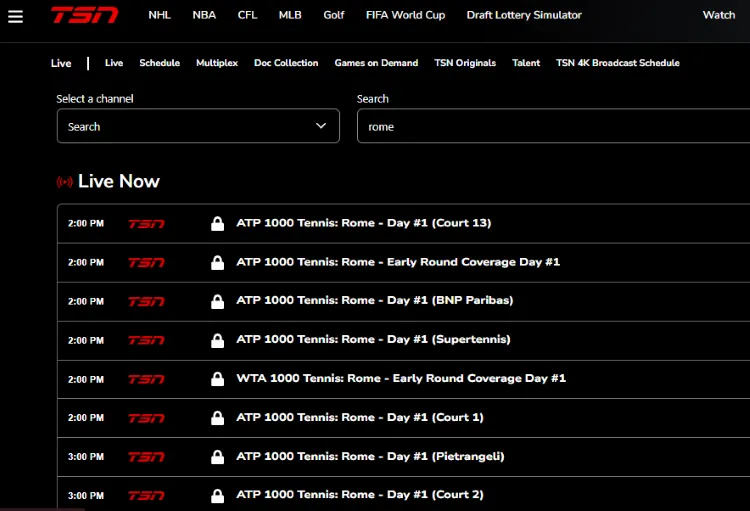Click TSN channel logo on Supertennis row
The image size is (750, 511).
146,340
